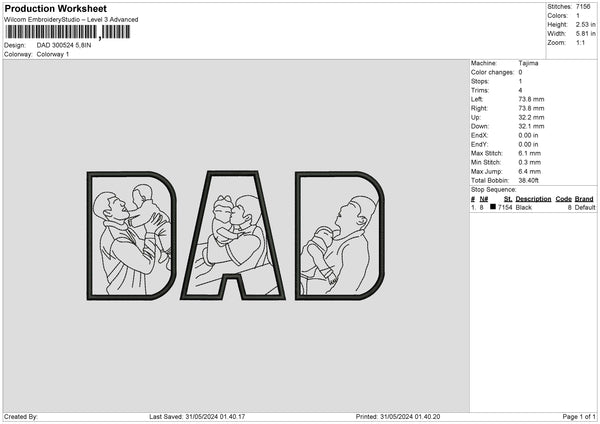Click the Colorway 1 value
This screenshot has width=600, height=424.
(x=53, y=54)
